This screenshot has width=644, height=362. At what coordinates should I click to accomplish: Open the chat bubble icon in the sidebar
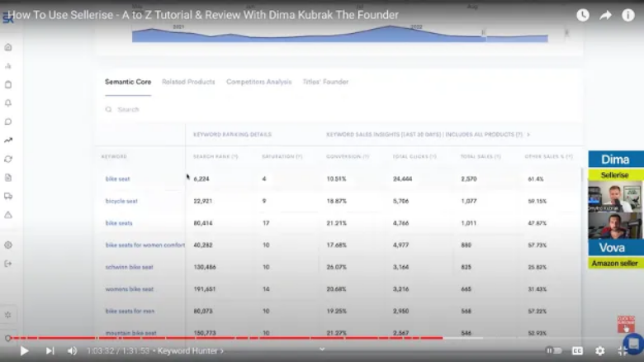[x=8, y=121]
